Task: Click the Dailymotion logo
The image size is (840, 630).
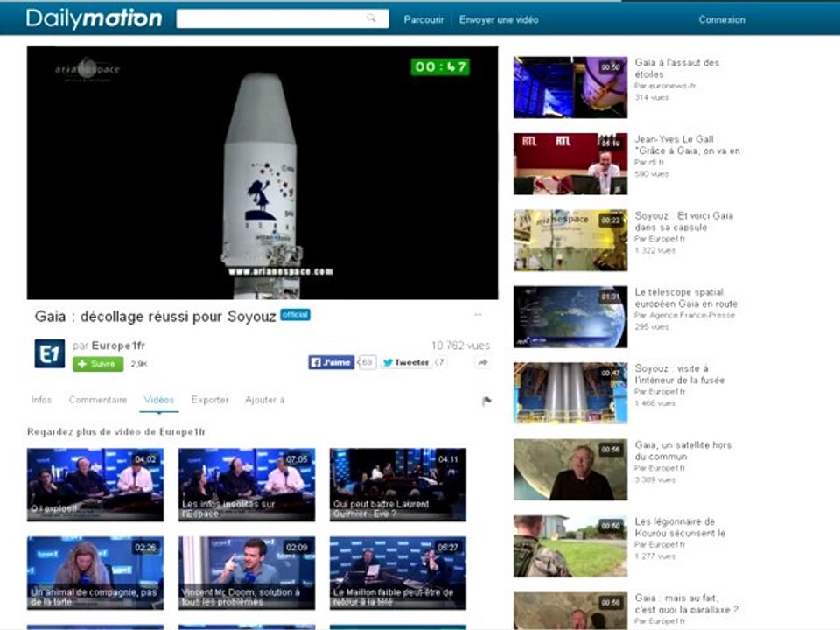Action: click(x=94, y=18)
